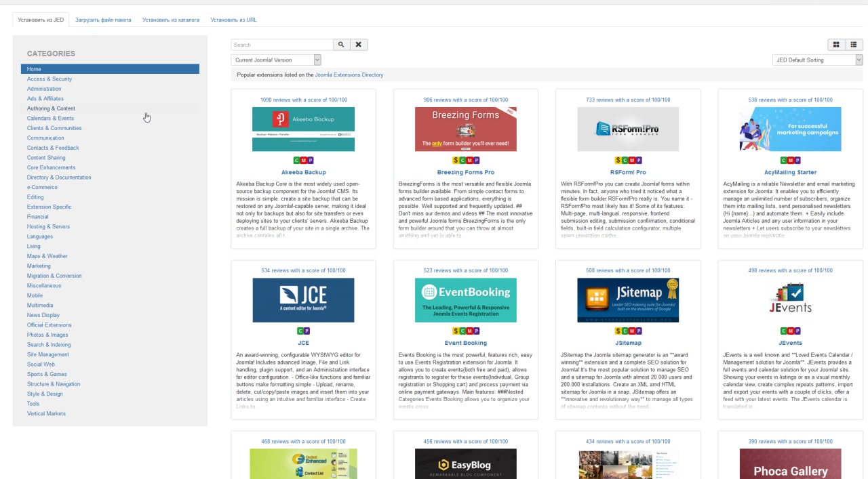Switch to list view layout
868x479 pixels.
click(x=854, y=45)
